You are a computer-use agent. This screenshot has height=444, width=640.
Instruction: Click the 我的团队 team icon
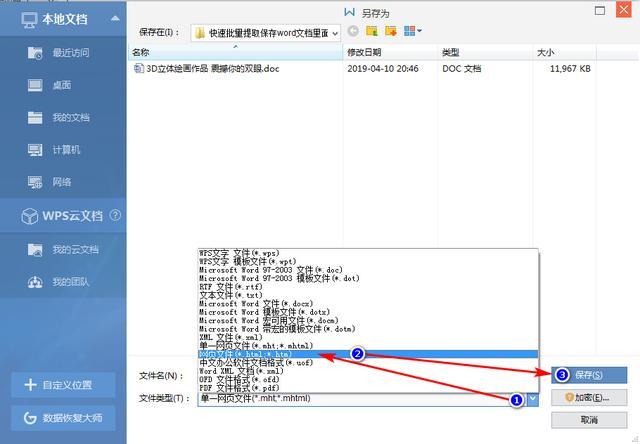click(x=35, y=282)
